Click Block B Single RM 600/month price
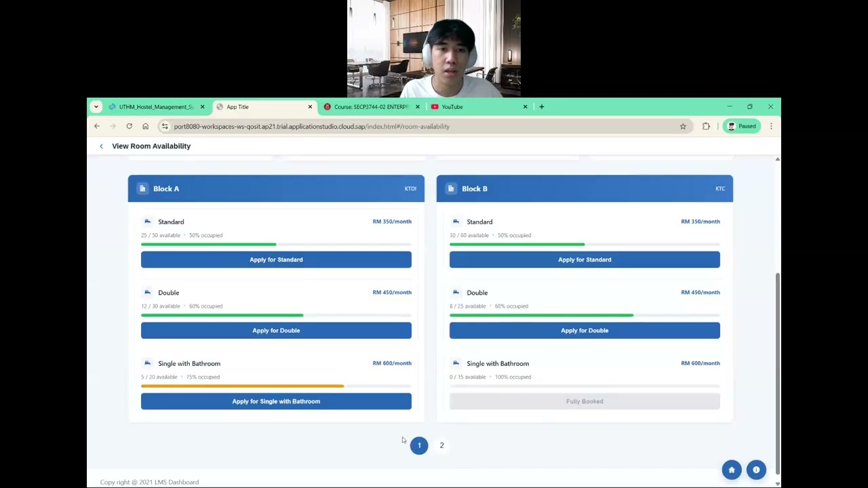 point(701,363)
